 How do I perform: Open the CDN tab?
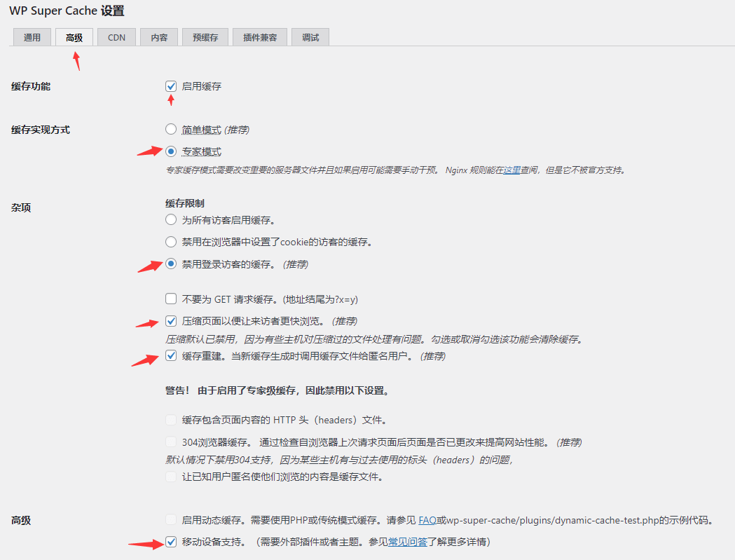coord(117,38)
